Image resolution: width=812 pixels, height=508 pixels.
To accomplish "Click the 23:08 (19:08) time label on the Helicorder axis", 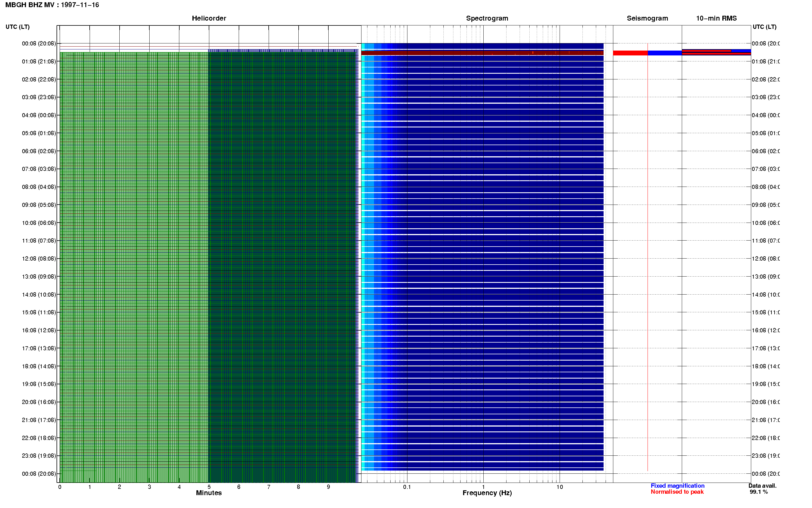I will [39, 456].
